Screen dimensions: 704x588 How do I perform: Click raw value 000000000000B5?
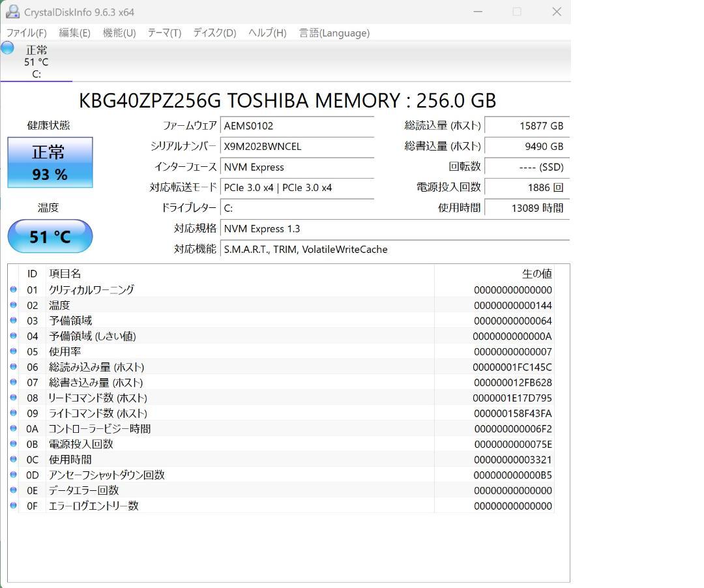(x=513, y=475)
